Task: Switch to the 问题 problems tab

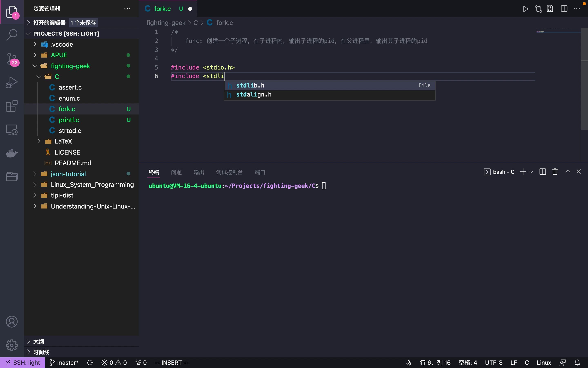Action: [x=176, y=172]
